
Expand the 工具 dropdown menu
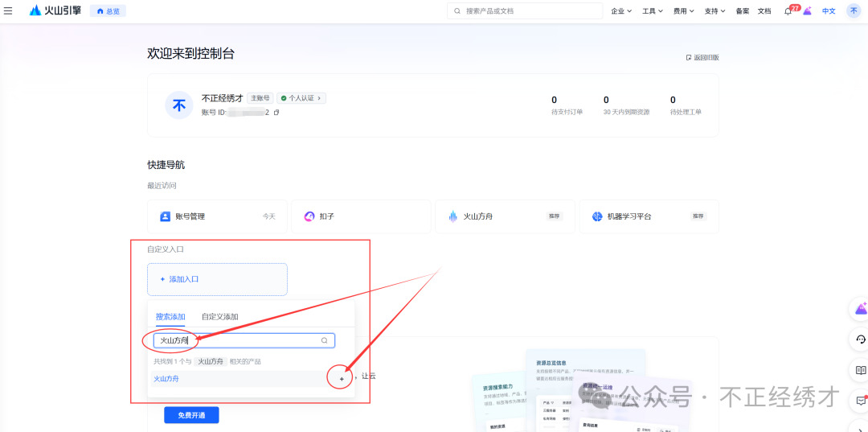pos(652,11)
